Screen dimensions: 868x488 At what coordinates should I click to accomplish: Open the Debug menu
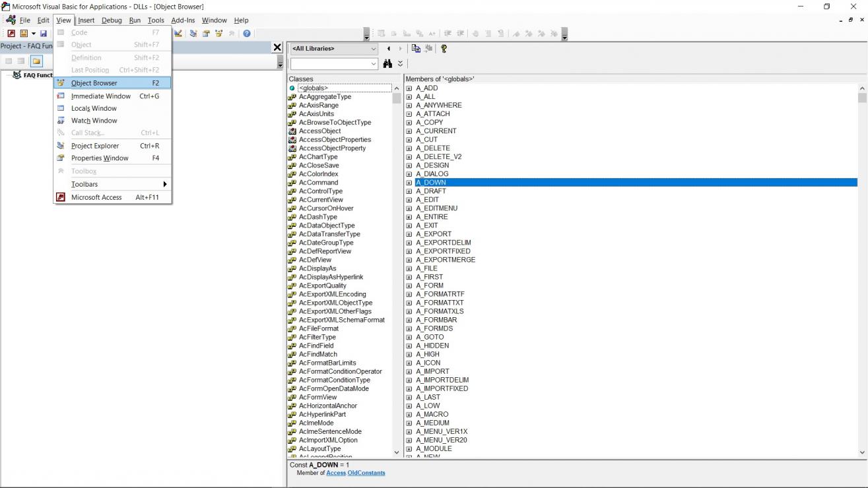pos(112,20)
